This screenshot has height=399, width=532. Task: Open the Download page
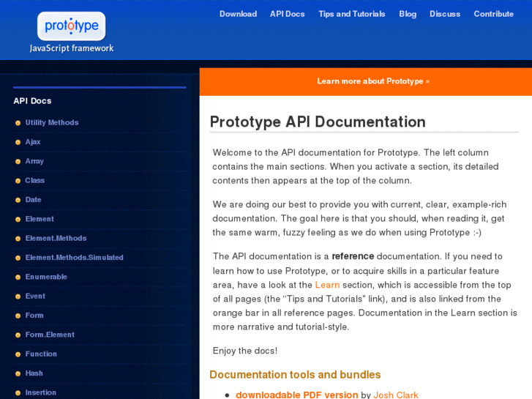coord(238,14)
